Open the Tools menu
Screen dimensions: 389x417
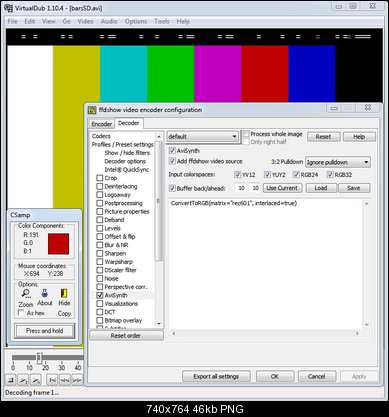(x=162, y=21)
